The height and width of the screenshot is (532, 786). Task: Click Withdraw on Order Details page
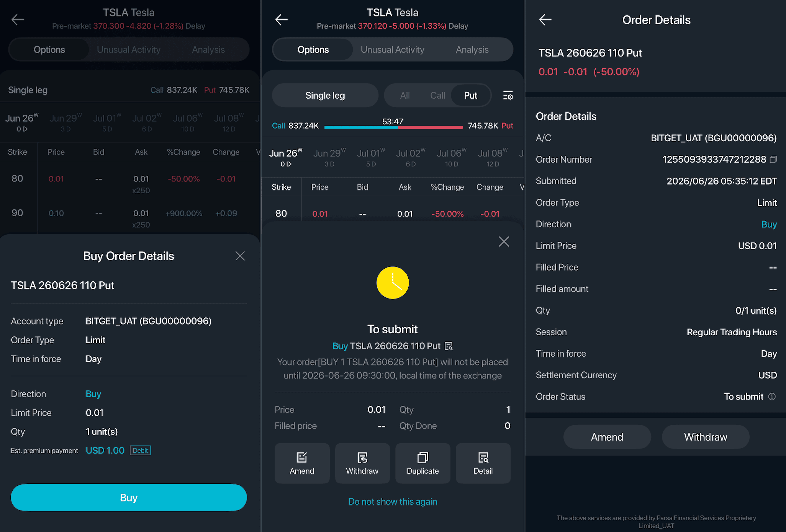706,437
